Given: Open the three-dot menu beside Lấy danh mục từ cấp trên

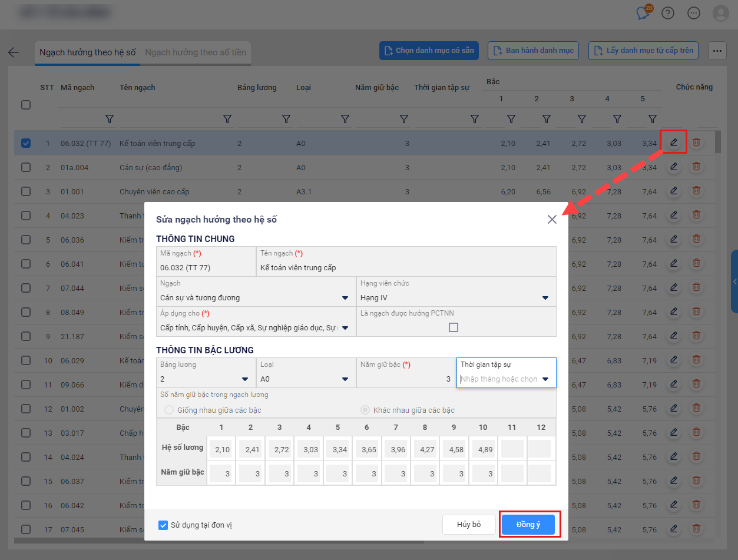Looking at the screenshot, I should [x=717, y=51].
